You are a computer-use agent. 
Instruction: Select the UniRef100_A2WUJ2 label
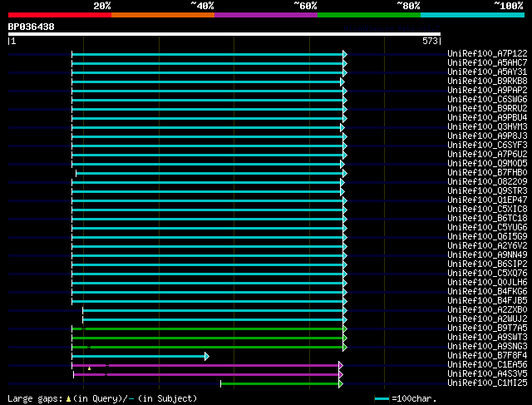[x=488, y=319]
